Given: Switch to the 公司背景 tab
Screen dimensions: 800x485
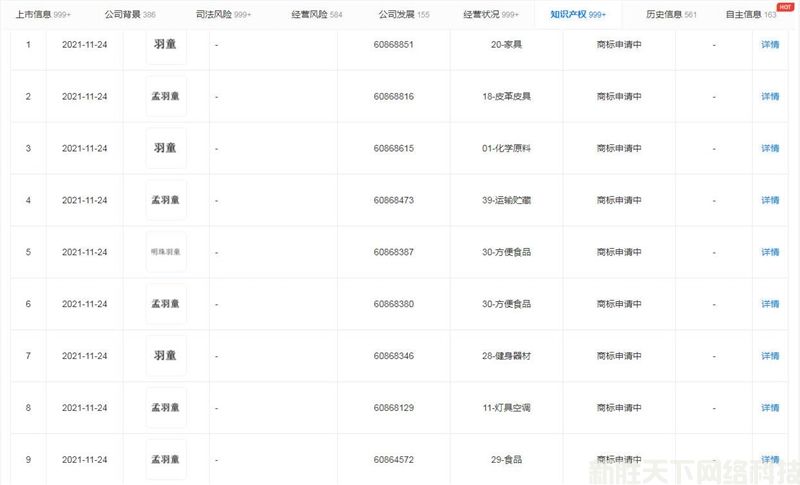Looking at the screenshot, I should coord(129,15).
